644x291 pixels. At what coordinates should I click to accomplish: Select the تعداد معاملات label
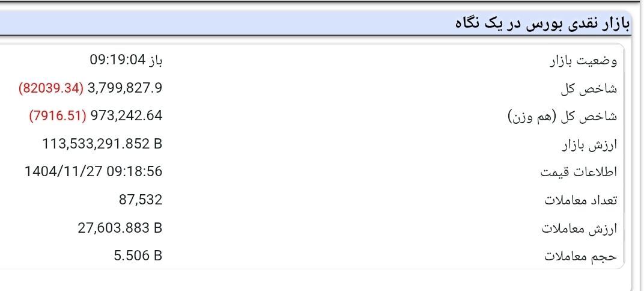tap(581, 201)
